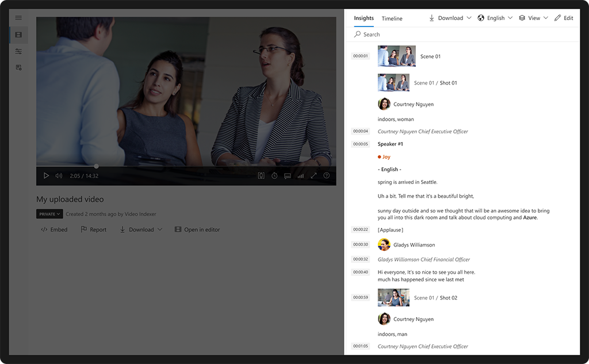Open video quality settings icon
Image resolution: width=589 pixels, height=364 pixels.
click(300, 175)
